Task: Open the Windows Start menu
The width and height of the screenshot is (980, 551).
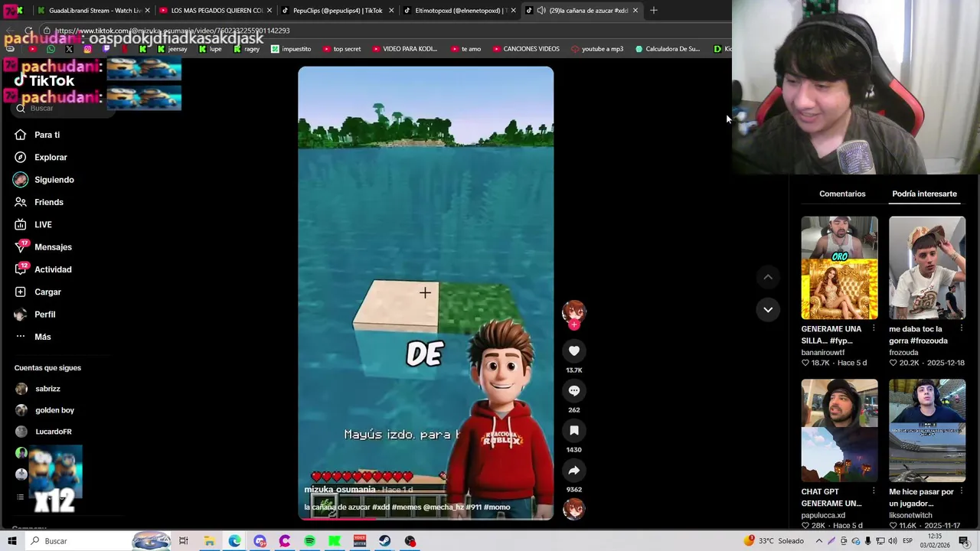Action: click(11, 541)
